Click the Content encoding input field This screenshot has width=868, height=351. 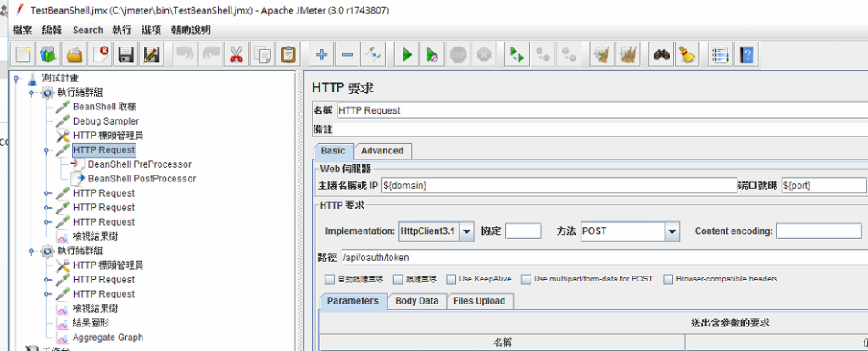pyautogui.click(x=820, y=231)
